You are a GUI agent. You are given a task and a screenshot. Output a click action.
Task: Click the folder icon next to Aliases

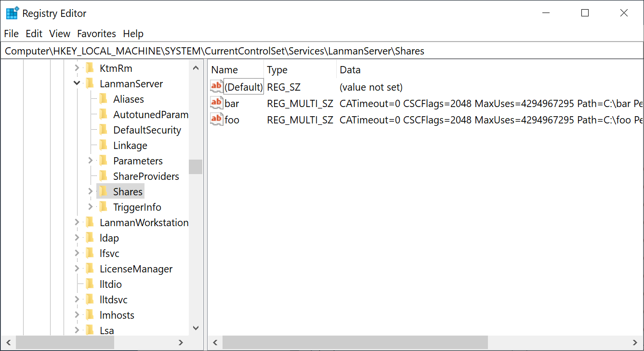coord(103,99)
